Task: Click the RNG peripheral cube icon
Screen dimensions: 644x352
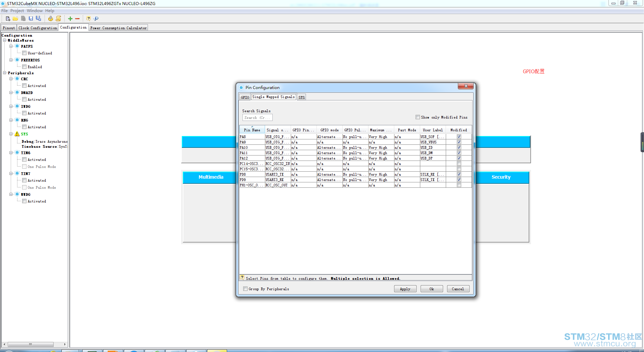Action: point(17,120)
